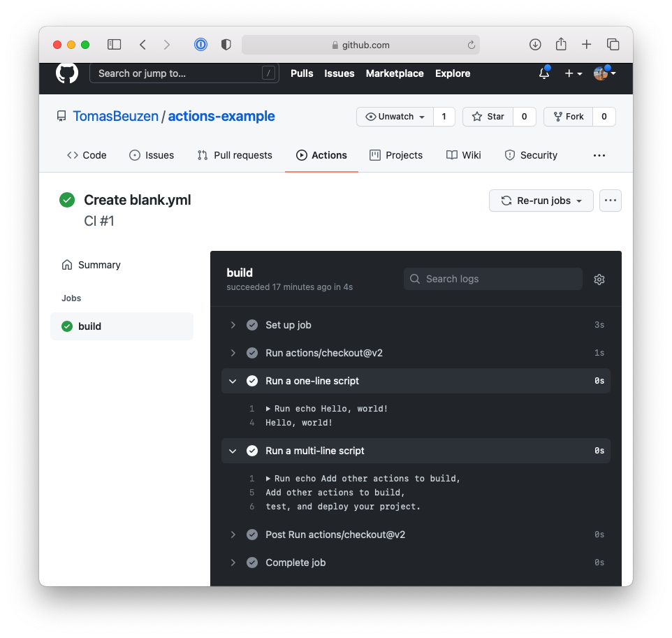
Task: Open the Re-run jobs dropdown
Action: [x=541, y=201]
